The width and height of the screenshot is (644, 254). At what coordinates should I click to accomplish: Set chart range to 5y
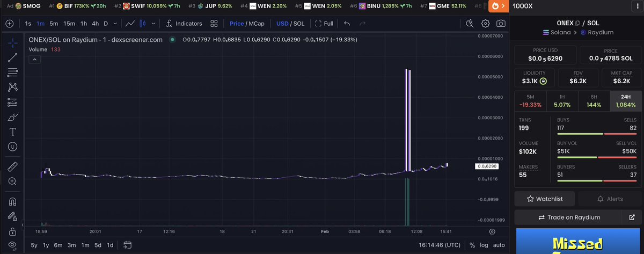[x=34, y=245]
